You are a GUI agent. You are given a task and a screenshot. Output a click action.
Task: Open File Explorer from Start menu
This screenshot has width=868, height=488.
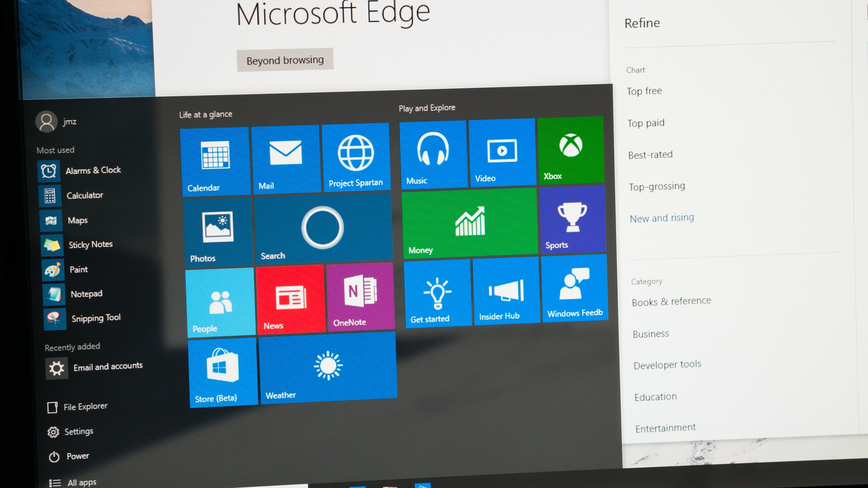tap(77, 407)
